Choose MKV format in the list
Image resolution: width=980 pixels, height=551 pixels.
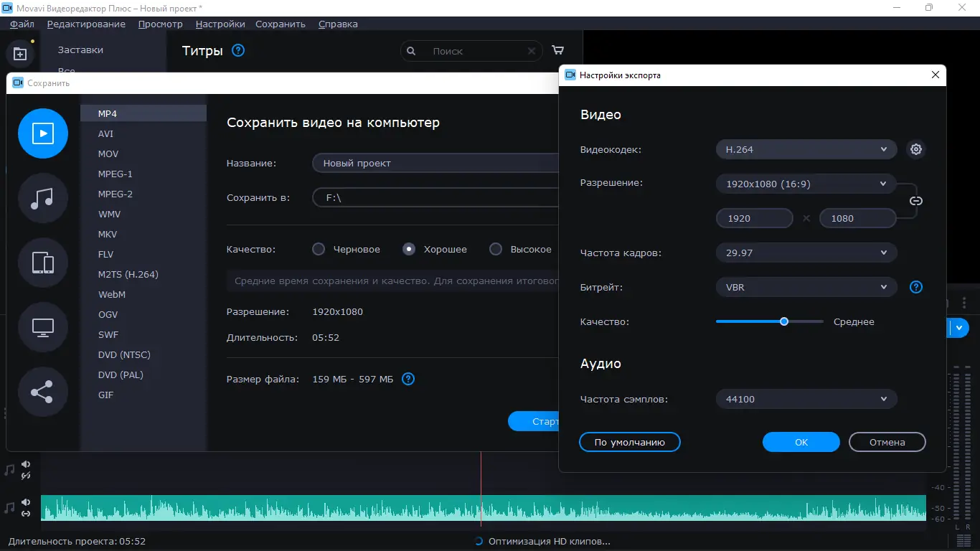143,234
